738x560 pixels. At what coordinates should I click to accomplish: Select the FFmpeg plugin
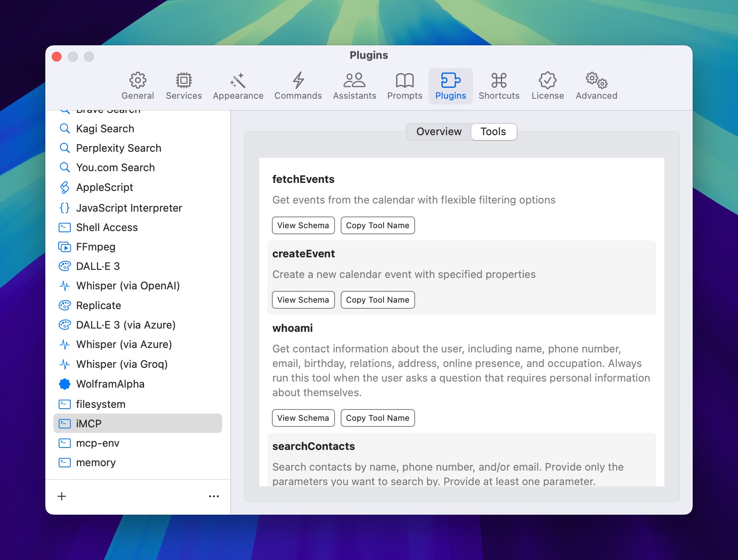138,247
